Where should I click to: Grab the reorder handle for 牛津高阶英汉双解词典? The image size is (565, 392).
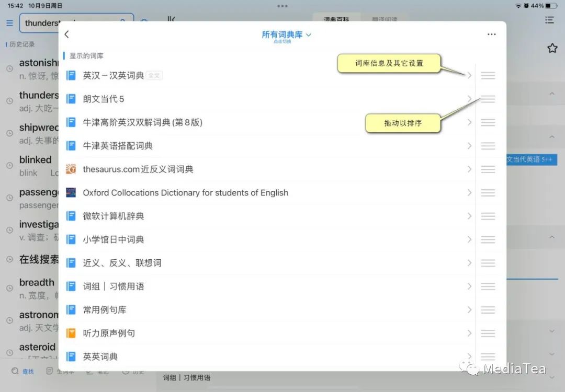488,122
